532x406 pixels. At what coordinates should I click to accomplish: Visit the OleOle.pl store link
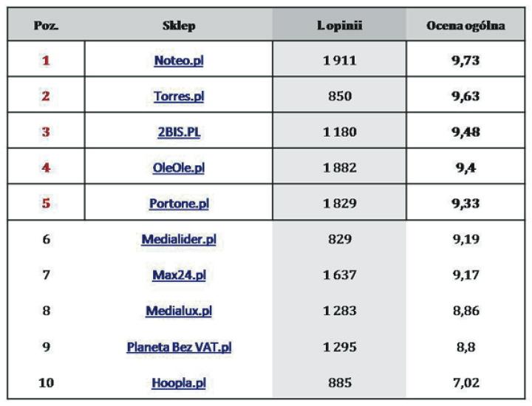pos(178,168)
